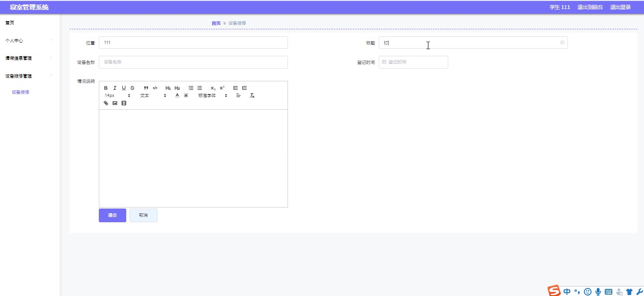Increase the text indent

click(244, 88)
